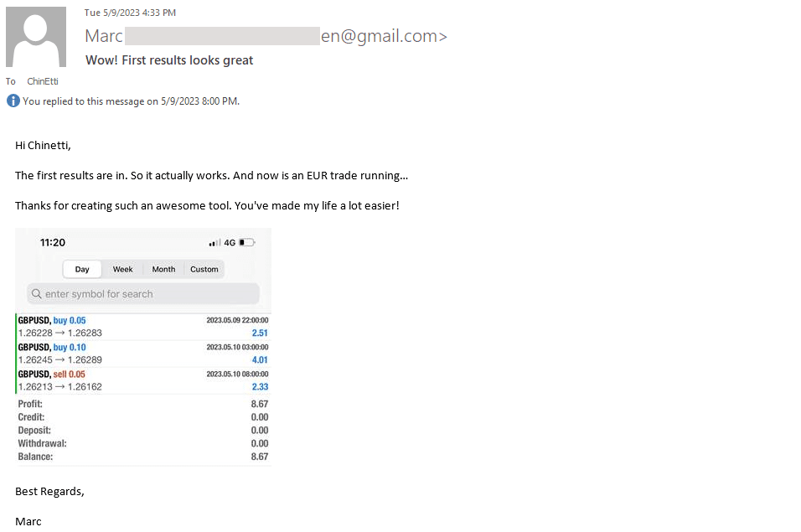Click the battery icon in the phone screenshot

point(246,243)
